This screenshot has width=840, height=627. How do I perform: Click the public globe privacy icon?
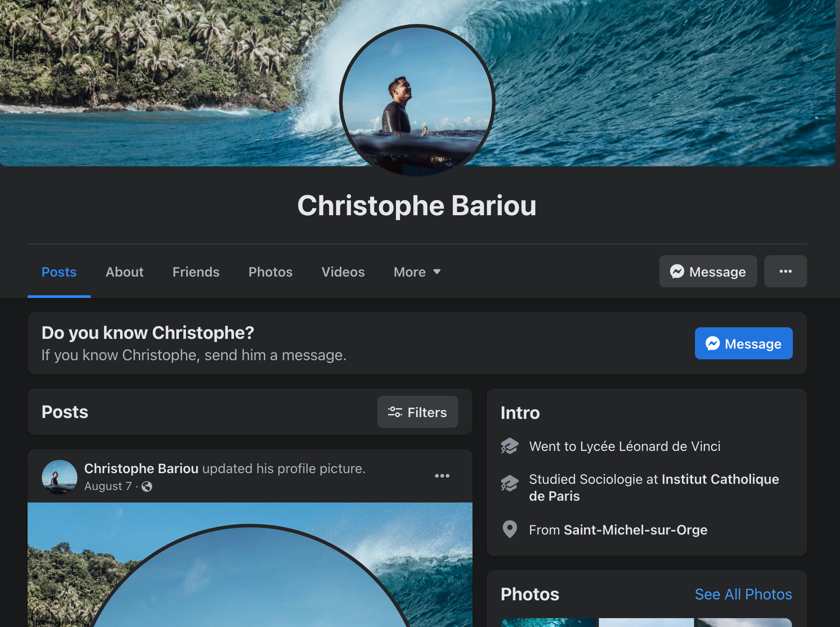click(x=147, y=486)
